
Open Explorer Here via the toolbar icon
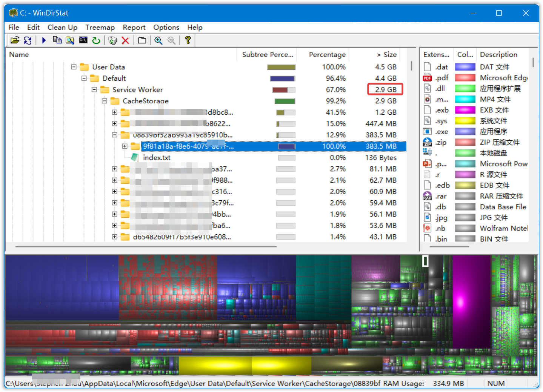click(x=70, y=40)
